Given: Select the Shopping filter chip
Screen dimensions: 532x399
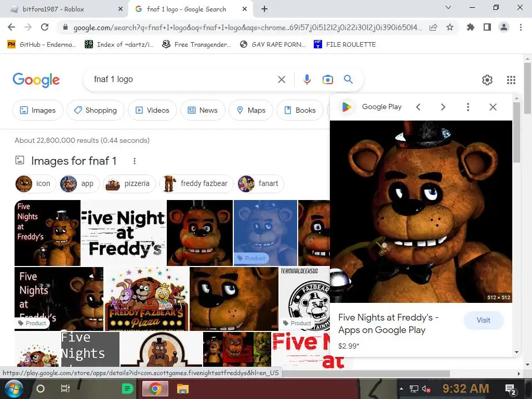Looking at the screenshot, I should [x=96, y=110].
